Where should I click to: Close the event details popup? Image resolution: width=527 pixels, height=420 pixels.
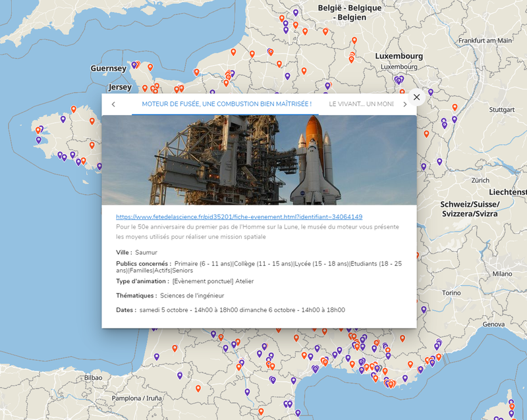click(x=416, y=97)
